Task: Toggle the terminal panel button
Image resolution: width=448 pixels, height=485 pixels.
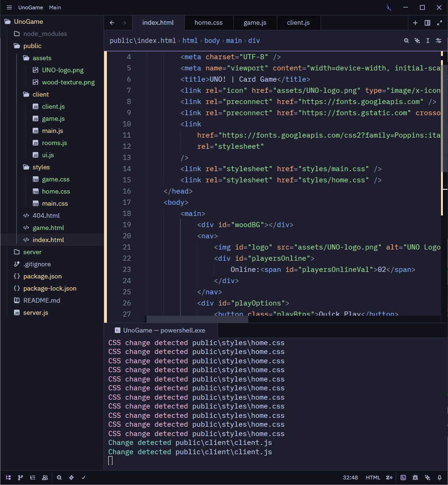Action: (403, 478)
